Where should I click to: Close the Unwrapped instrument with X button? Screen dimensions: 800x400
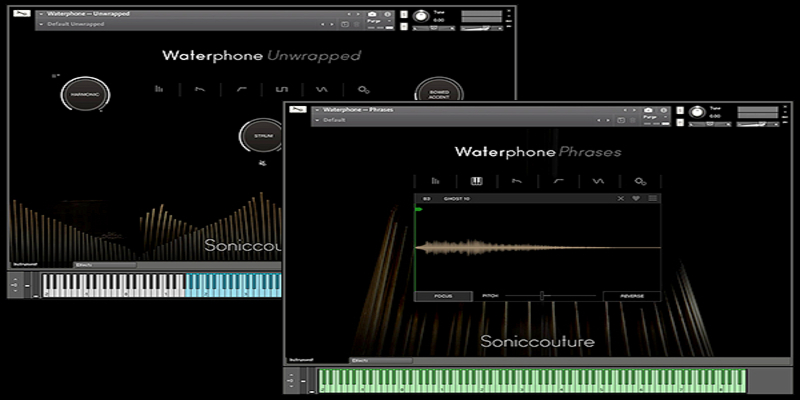pos(509,11)
